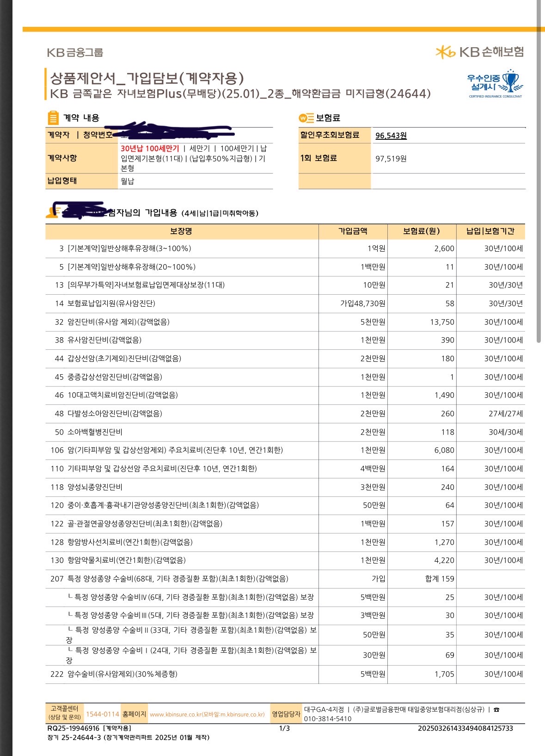Click the discounted premium 96,543원
This screenshot has width=545, height=756.
pyautogui.click(x=391, y=136)
